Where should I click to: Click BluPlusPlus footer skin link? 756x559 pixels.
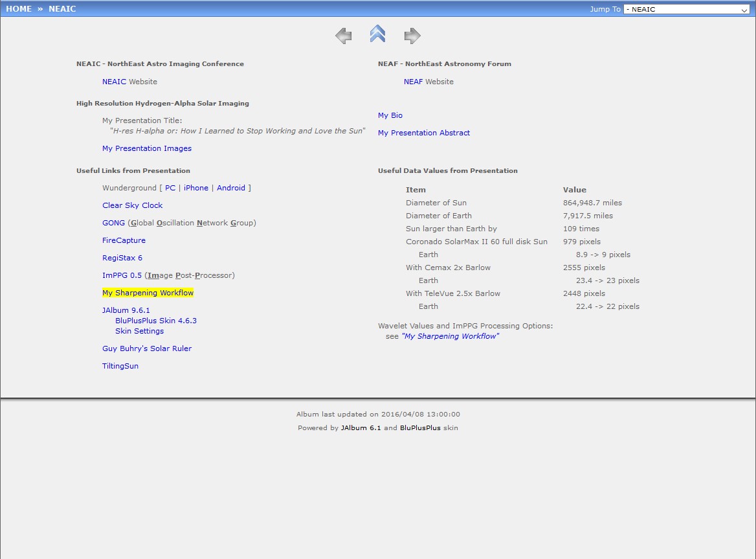coord(420,428)
